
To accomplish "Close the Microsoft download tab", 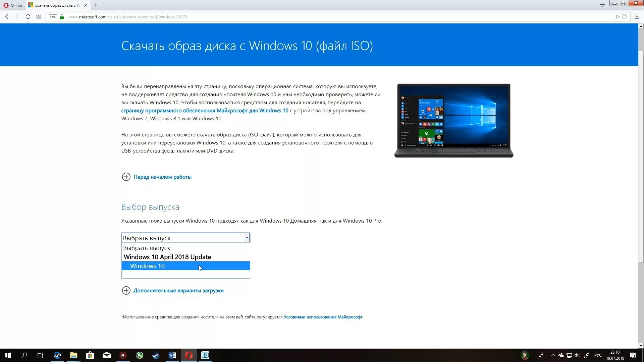I will point(86,5).
